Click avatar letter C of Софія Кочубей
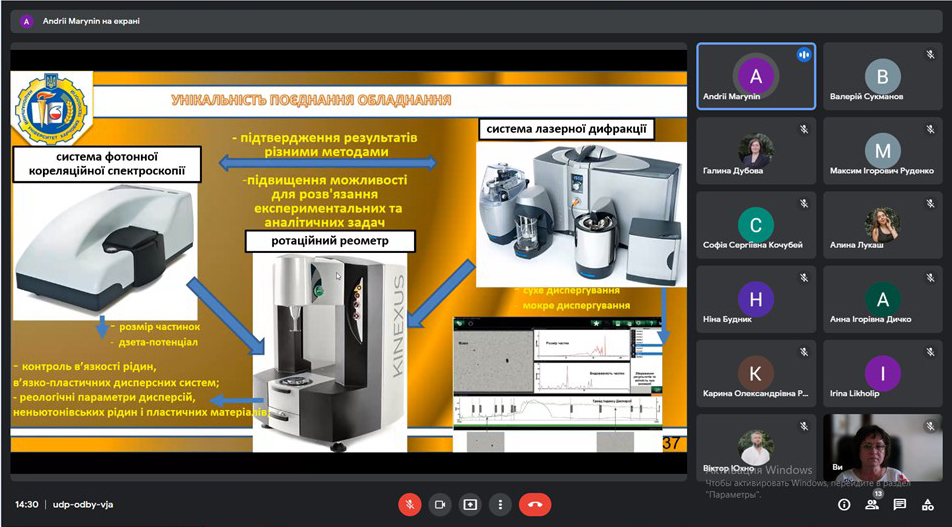The width and height of the screenshot is (952, 527). pyautogui.click(x=756, y=225)
